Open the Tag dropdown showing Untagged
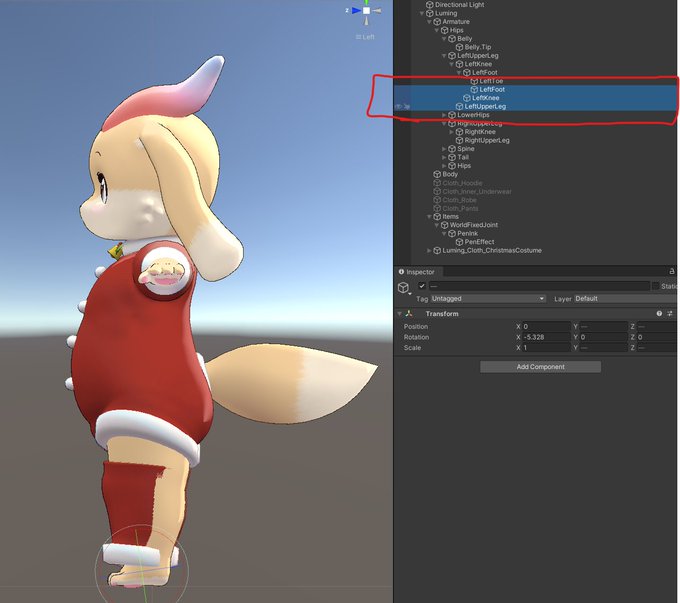 click(488, 298)
